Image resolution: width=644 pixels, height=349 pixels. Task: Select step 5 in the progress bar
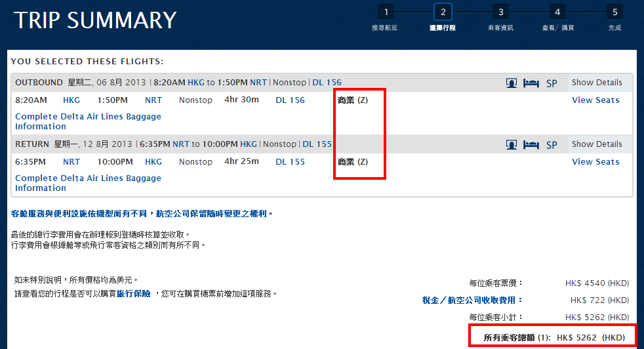click(614, 12)
